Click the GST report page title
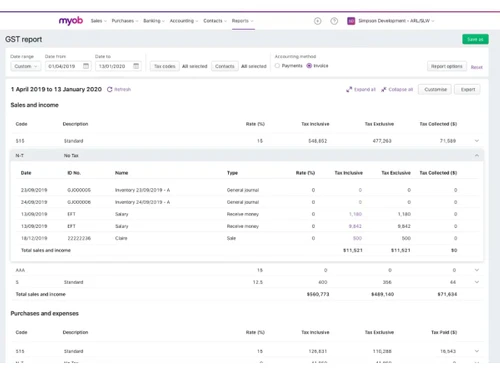The image size is (500, 375). point(24,39)
